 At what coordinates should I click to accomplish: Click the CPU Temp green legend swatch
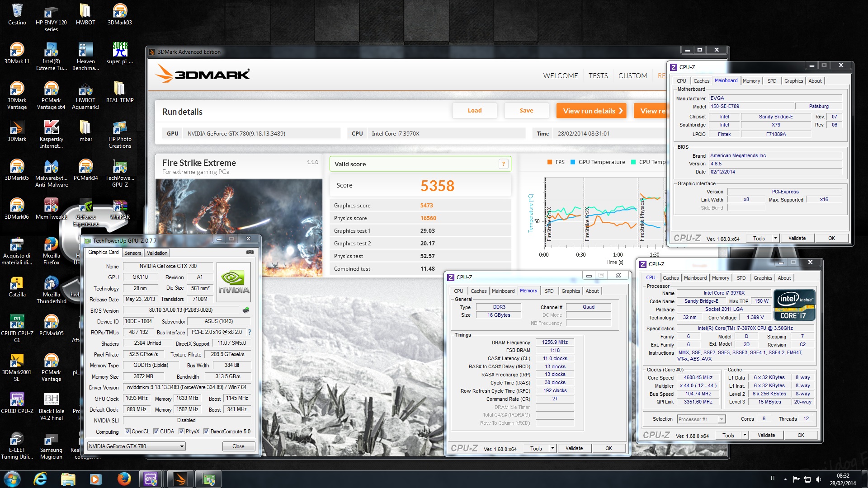click(x=633, y=162)
